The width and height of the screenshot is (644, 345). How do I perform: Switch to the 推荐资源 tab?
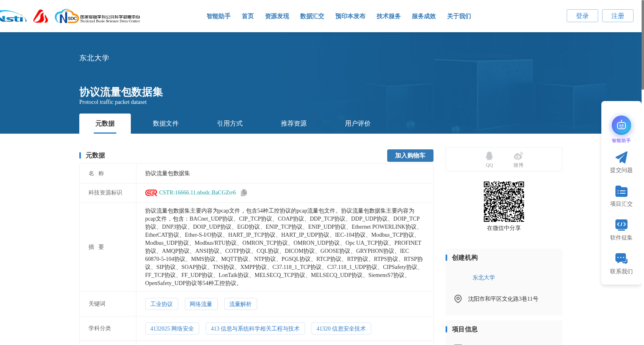point(294,124)
